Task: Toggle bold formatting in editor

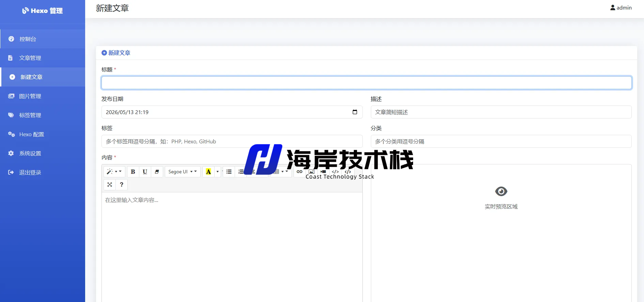Action: click(x=133, y=172)
